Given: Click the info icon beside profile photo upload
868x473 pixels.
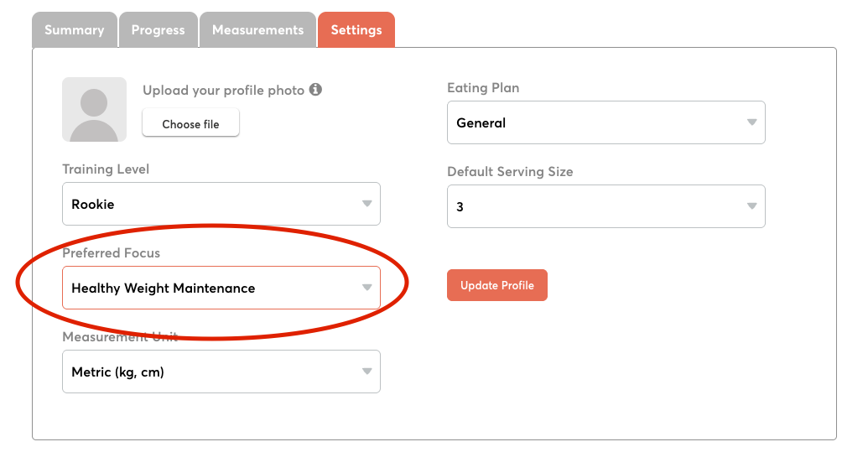Looking at the screenshot, I should 315,90.
